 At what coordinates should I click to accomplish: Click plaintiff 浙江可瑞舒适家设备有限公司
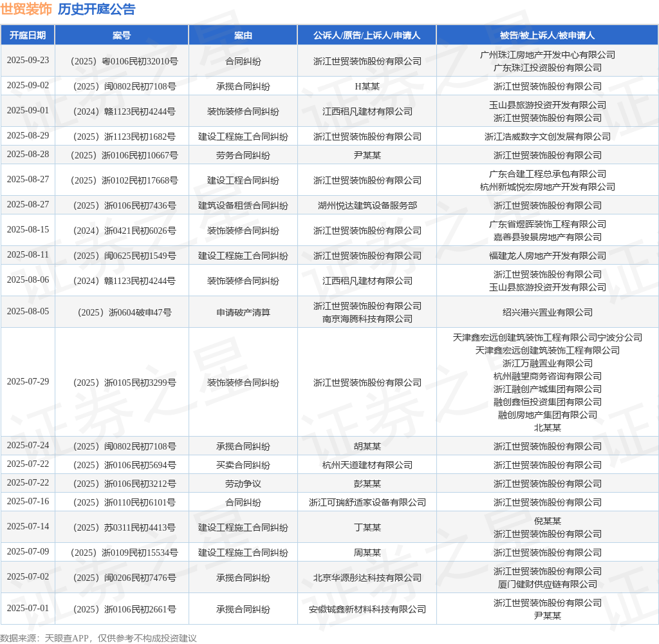367,503
